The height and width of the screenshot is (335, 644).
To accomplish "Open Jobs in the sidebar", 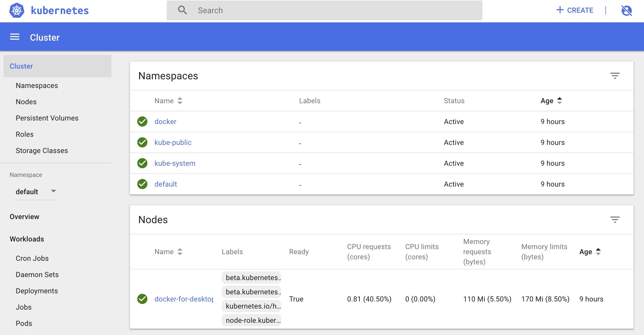I will point(24,307).
